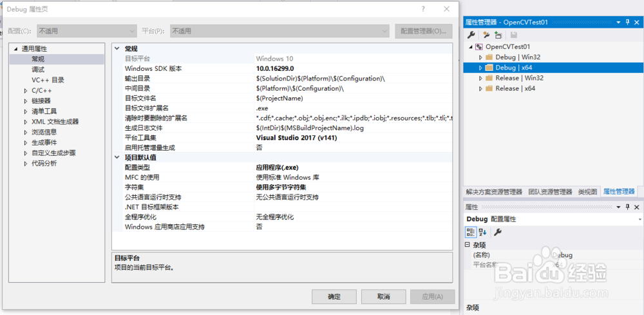Expand the 自定义生成步骤 node

[x=26, y=153]
